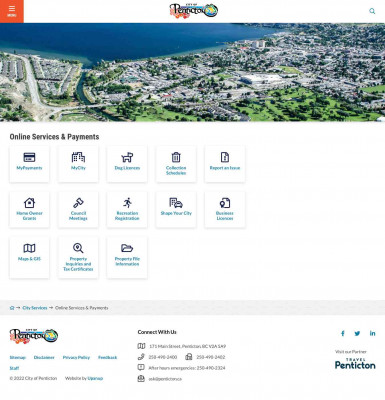Click the Maps & GIS map icon

(x=29, y=248)
